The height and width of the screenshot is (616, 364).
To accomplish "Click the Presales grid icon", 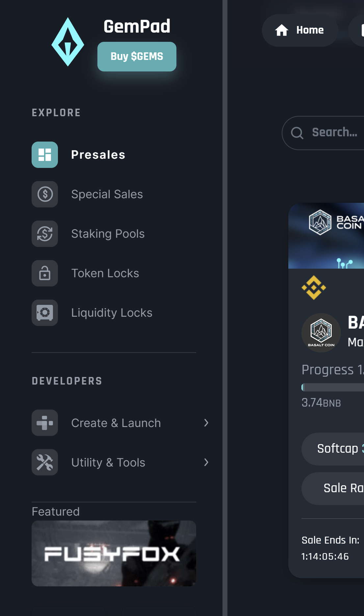I will [x=45, y=155].
